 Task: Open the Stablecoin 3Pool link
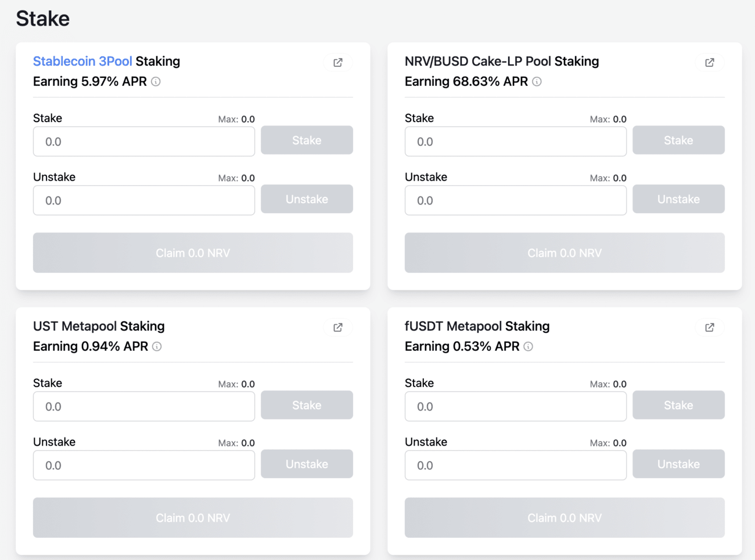(x=82, y=61)
